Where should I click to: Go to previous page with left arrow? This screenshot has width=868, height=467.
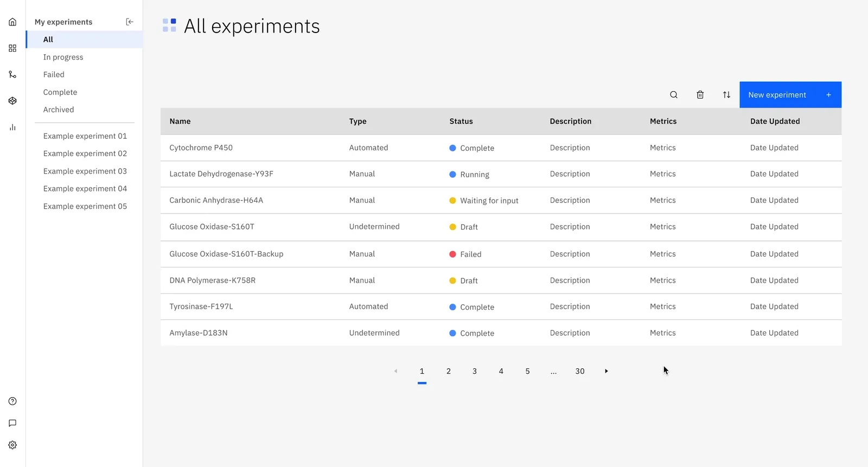(396, 372)
